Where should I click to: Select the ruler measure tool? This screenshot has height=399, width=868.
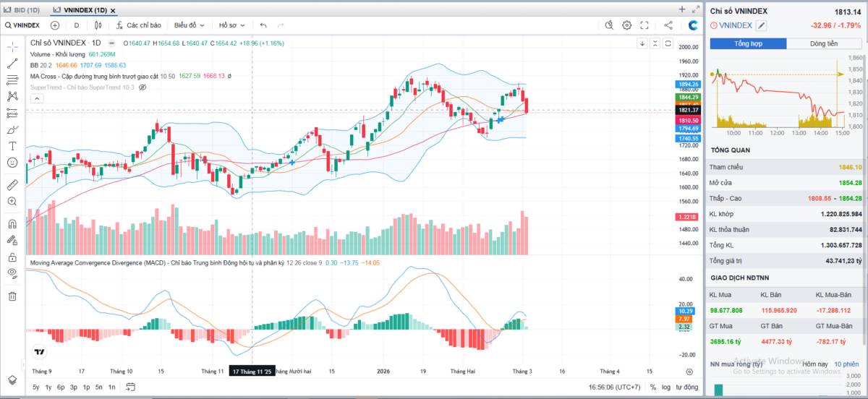[x=12, y=185]
